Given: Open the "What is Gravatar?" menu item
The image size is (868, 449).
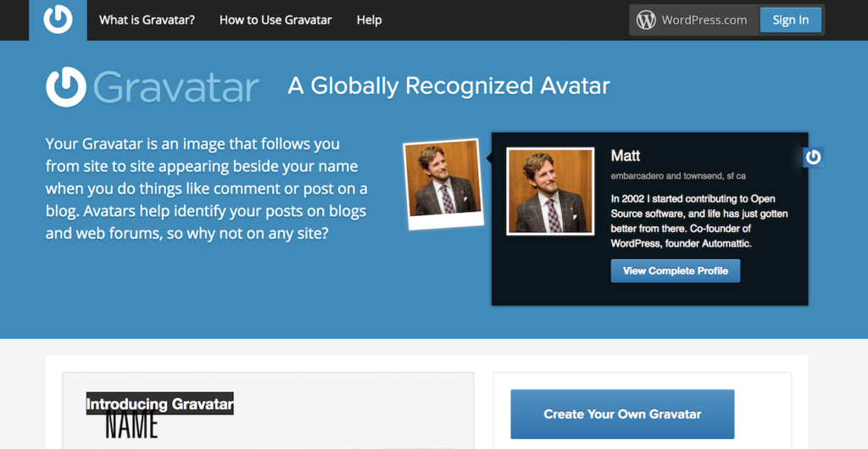Looking at the screenshot, I should point(147,19).
